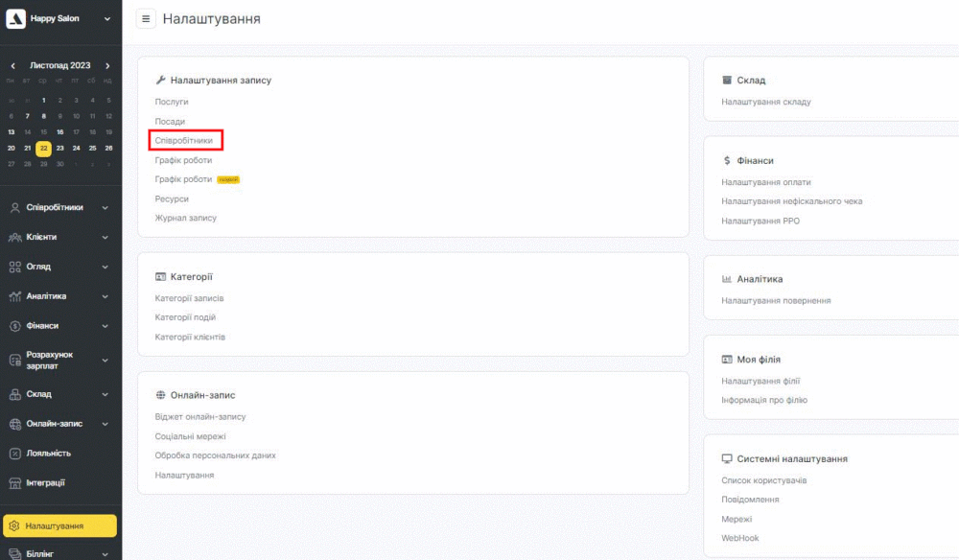
Task: Click the Біллінг icon in sidebar
Action: [15, 554]
